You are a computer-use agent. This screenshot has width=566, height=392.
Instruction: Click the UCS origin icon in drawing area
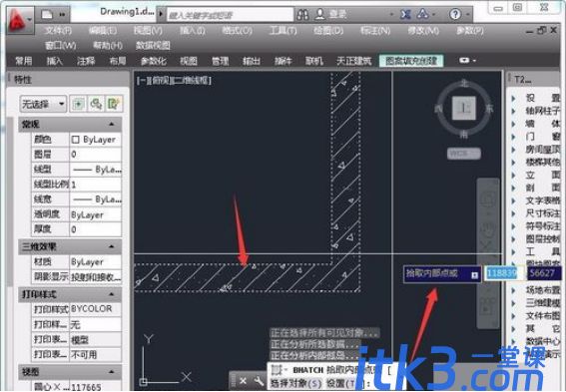(144, 382)
